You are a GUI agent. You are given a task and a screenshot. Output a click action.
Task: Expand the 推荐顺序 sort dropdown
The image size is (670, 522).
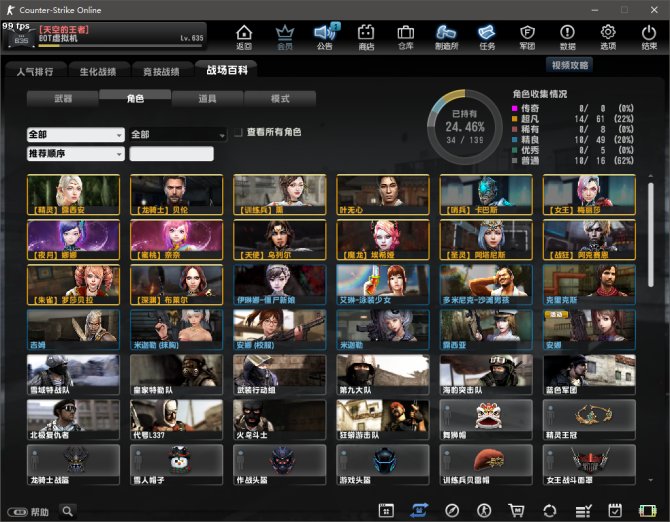coord(76,154)
